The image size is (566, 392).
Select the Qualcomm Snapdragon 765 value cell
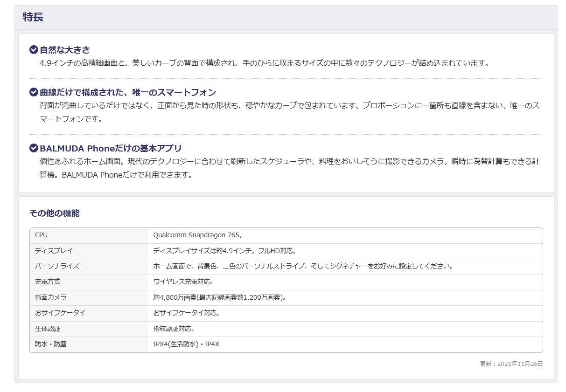click(198, 235)
